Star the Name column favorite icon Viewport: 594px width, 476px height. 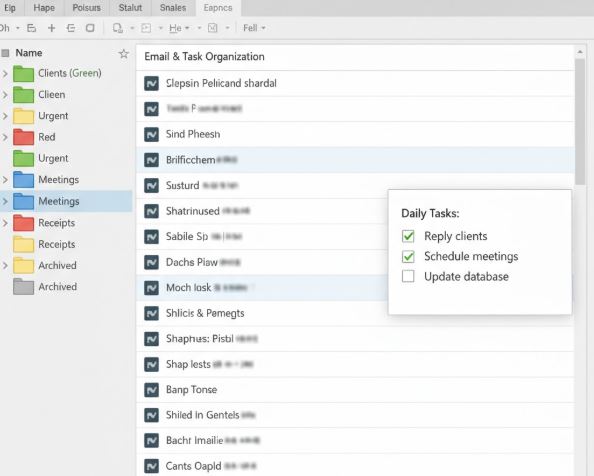pyautogui.click(x=123, y=53)
